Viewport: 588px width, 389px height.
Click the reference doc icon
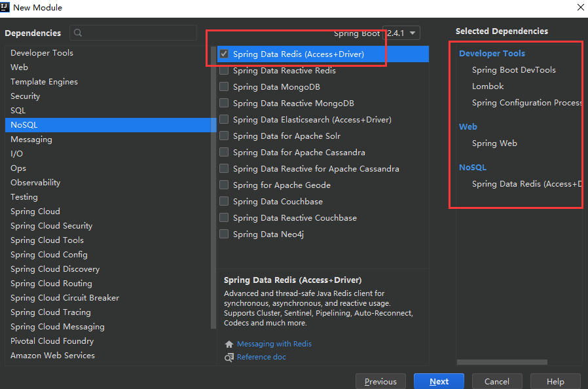pyautogui.click(x=229, y=357)
